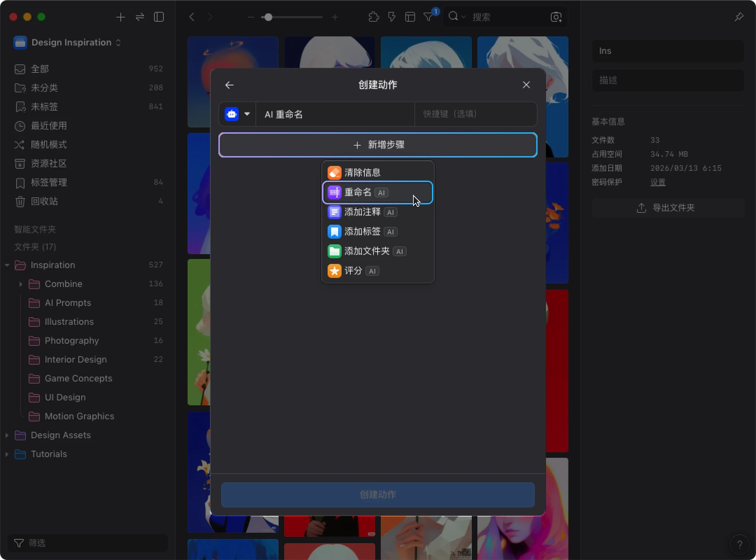Screen dimensions: 756x560
Task: Expand the Combine folder
Action: click(21, 284)
